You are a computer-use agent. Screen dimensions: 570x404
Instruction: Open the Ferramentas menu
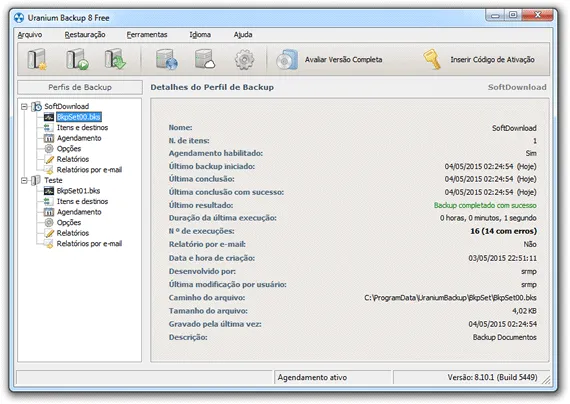point(147,35)
